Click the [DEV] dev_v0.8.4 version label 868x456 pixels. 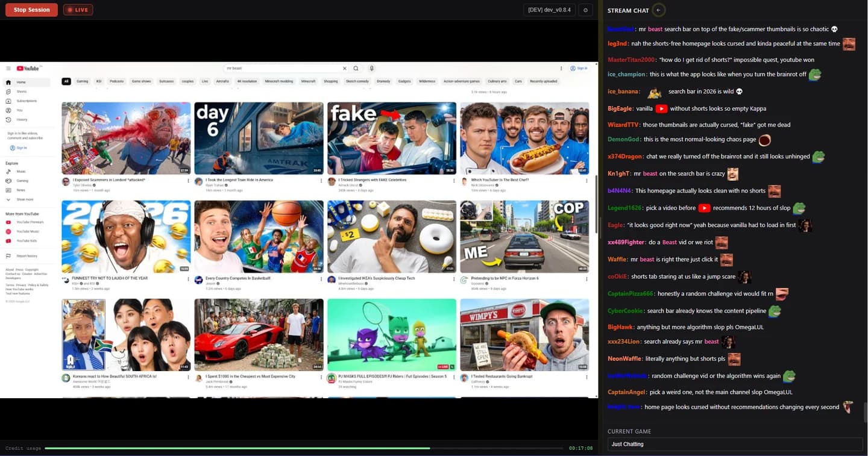[549, 10]
